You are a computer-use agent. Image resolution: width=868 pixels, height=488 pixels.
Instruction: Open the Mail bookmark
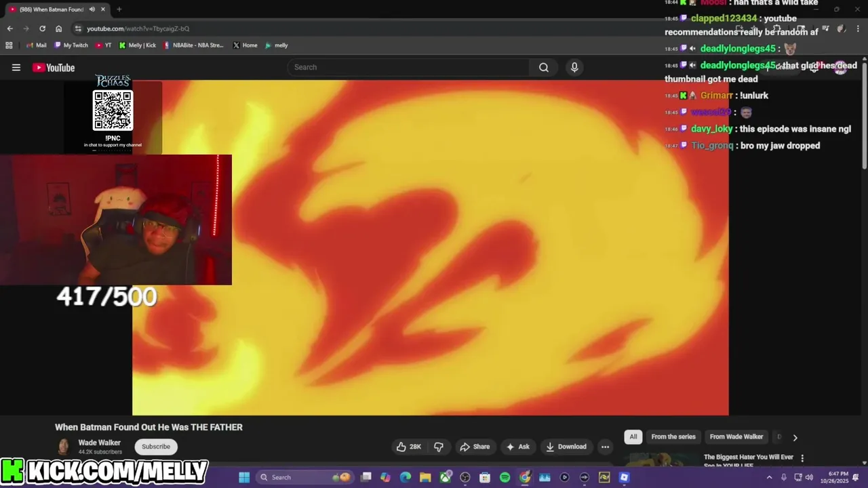click(x=37, y=45)
